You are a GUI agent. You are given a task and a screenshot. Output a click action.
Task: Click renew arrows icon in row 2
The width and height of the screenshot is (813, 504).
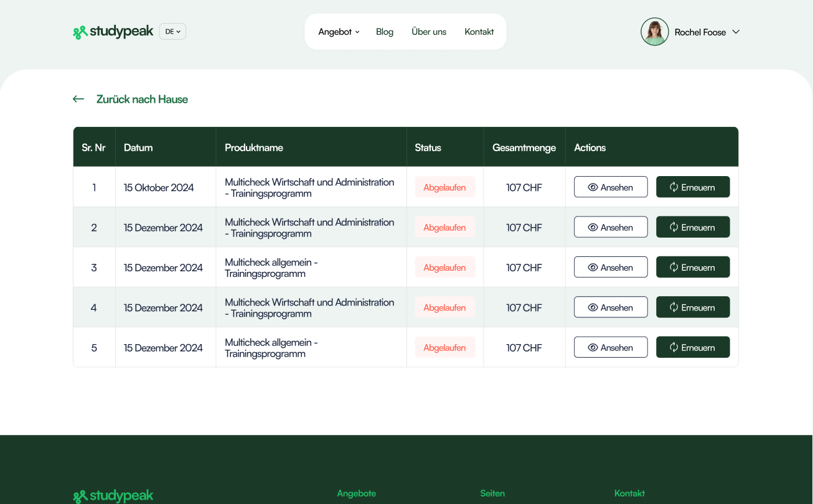click(674, 227)
